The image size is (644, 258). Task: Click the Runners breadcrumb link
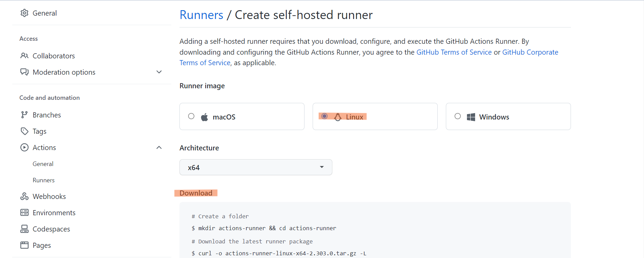[202, 15]
